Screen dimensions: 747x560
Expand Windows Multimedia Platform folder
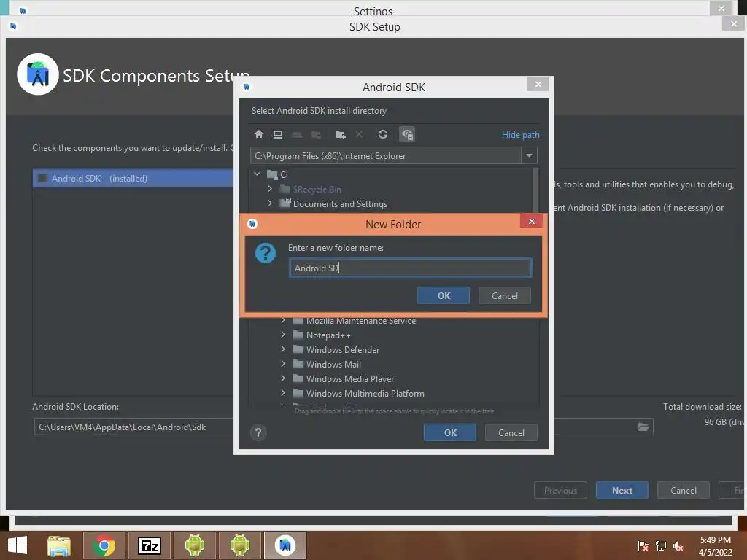[x=283, y=393]
